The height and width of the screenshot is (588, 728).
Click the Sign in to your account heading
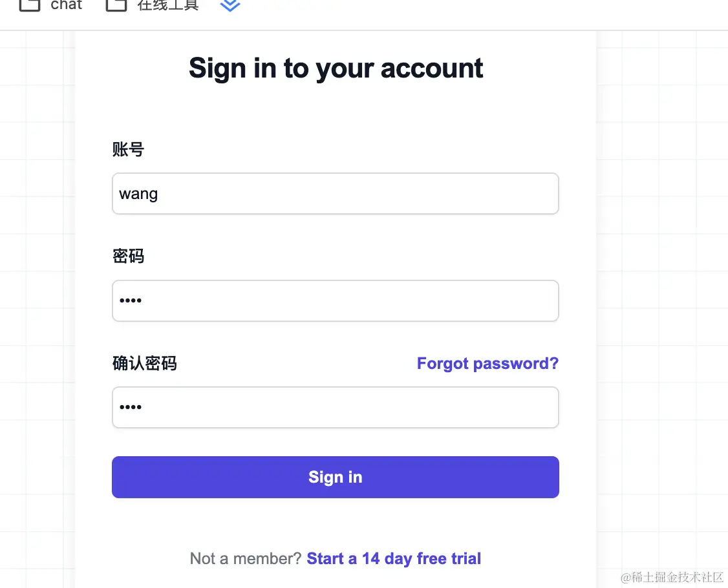click(336, 68)
